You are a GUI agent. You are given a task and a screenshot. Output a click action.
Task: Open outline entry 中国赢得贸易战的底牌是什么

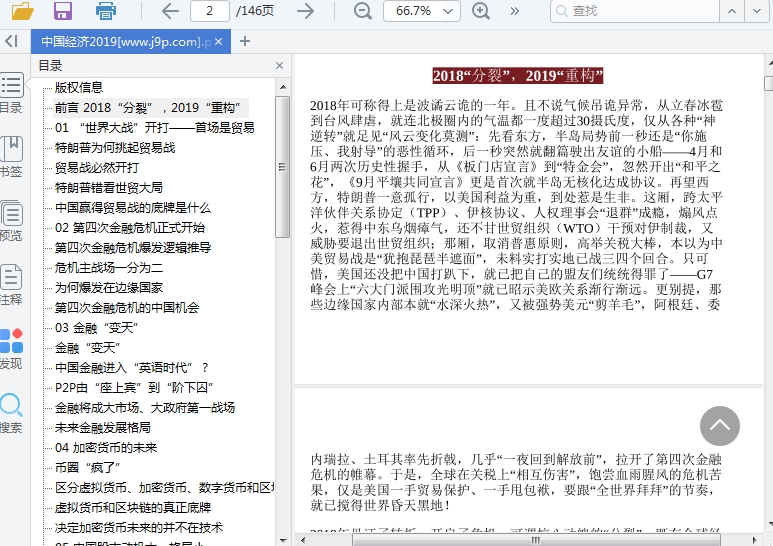[133, 208]
